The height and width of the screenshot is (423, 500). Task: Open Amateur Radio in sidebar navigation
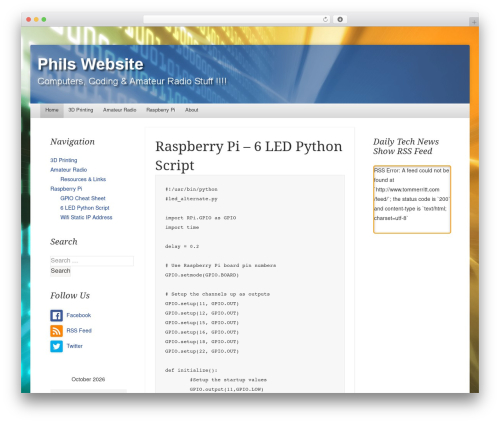click(68, 170)
